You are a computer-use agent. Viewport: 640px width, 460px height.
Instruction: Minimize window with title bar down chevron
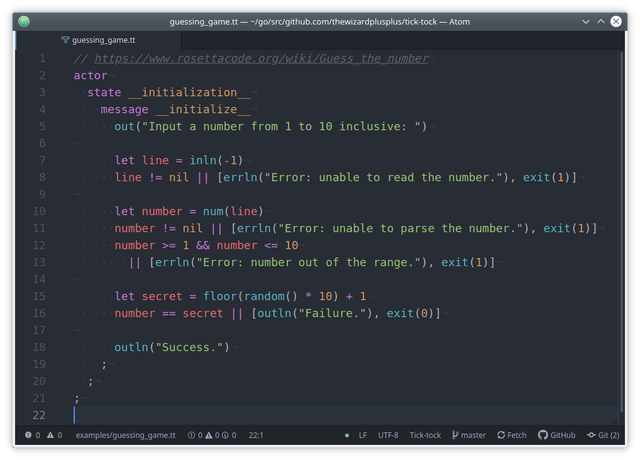585,22
